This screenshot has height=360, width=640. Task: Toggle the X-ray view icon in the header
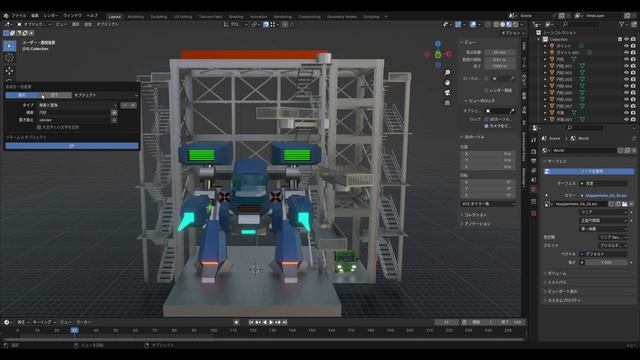(488, 24)
